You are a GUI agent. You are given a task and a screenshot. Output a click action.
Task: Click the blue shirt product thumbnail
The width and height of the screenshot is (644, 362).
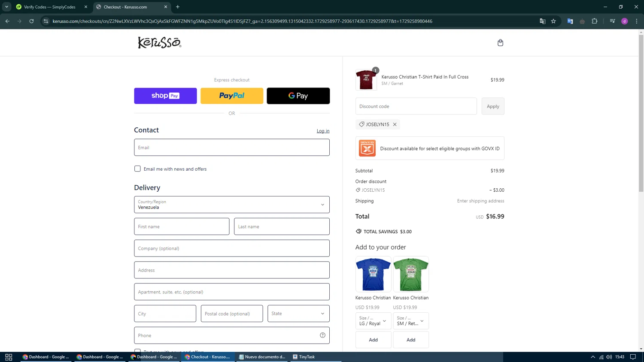tap(373, 274)
